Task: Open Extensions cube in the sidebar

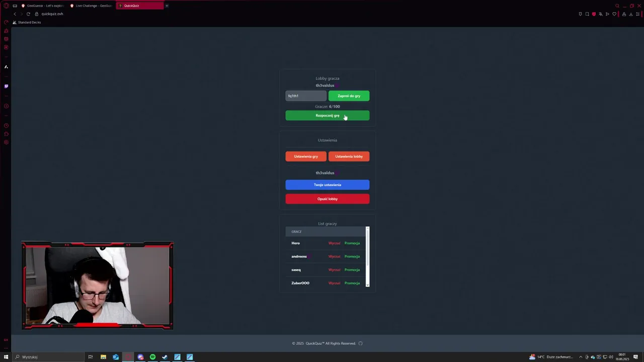Action: coord(6,134)
